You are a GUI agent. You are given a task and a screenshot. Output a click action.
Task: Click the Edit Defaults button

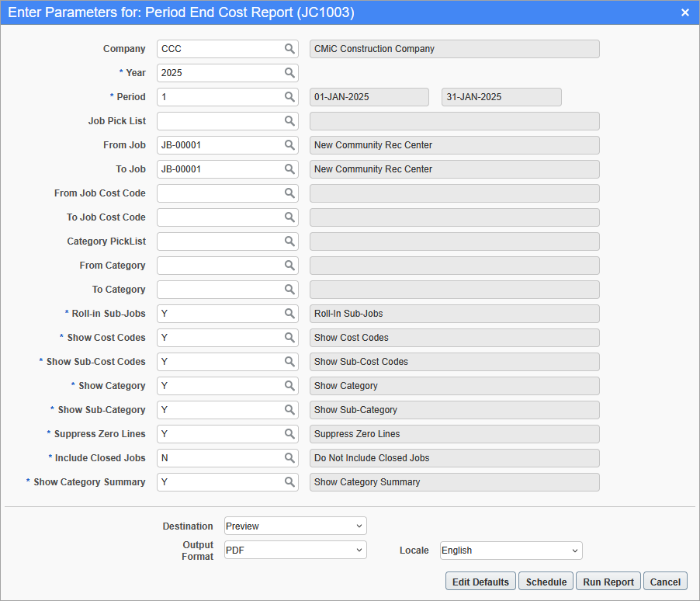(x=480, y=582)
